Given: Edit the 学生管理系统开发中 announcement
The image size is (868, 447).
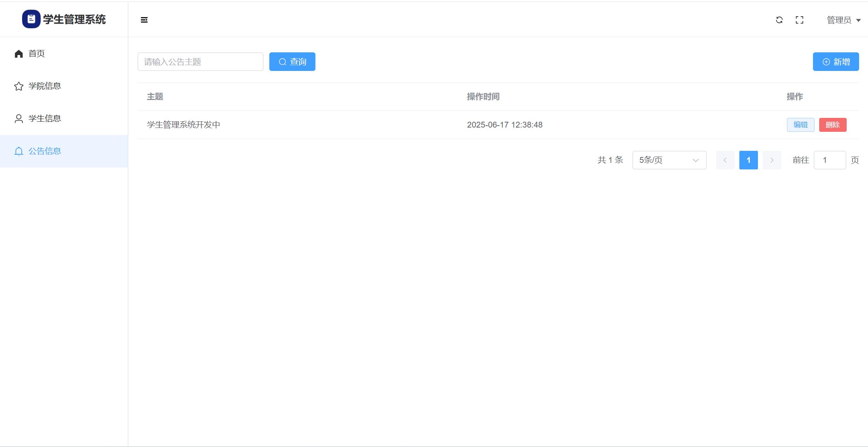Looking at the screenshot, I should [801, 125].
